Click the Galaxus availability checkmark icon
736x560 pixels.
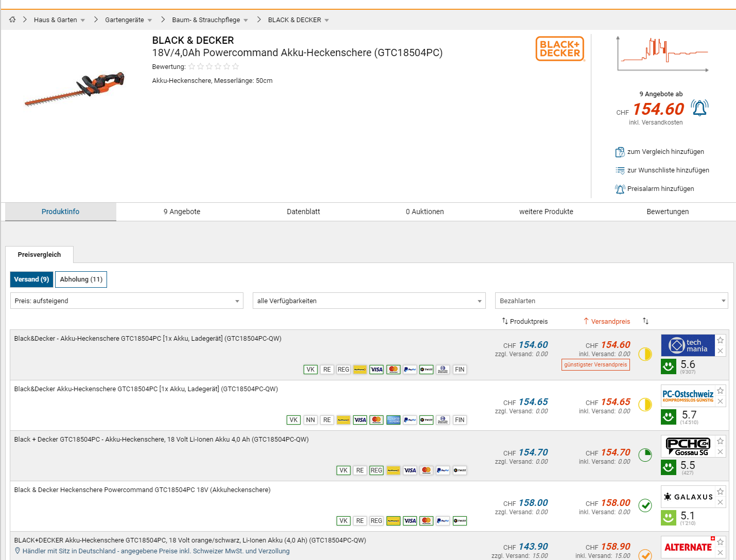click(x=645, y=505)
